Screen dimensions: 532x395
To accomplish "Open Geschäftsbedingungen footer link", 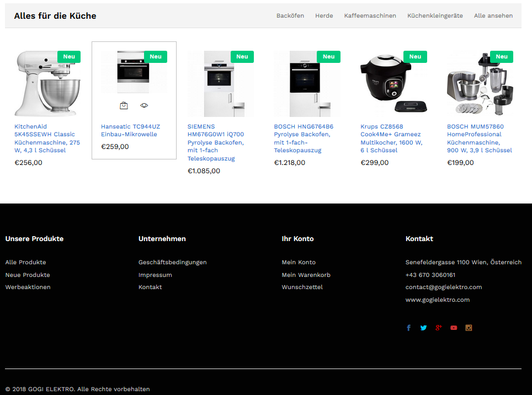I will coord(172,262).
